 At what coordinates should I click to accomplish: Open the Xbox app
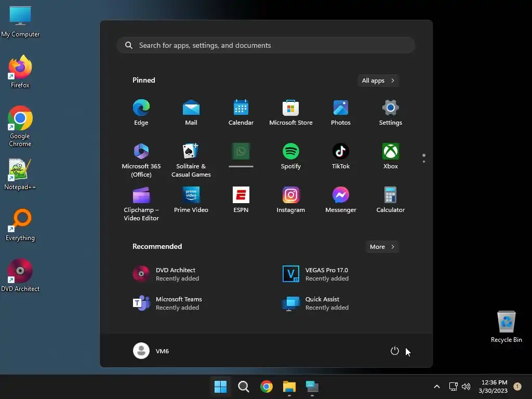(x=391, y=156)
